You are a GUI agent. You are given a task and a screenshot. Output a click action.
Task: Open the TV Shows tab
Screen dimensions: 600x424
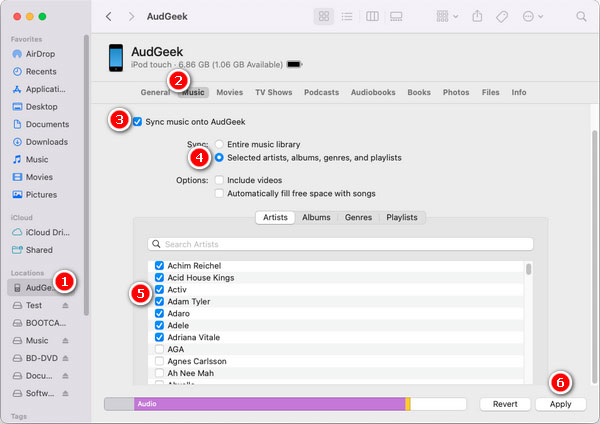pyautogui.click(x=274, y=92)
